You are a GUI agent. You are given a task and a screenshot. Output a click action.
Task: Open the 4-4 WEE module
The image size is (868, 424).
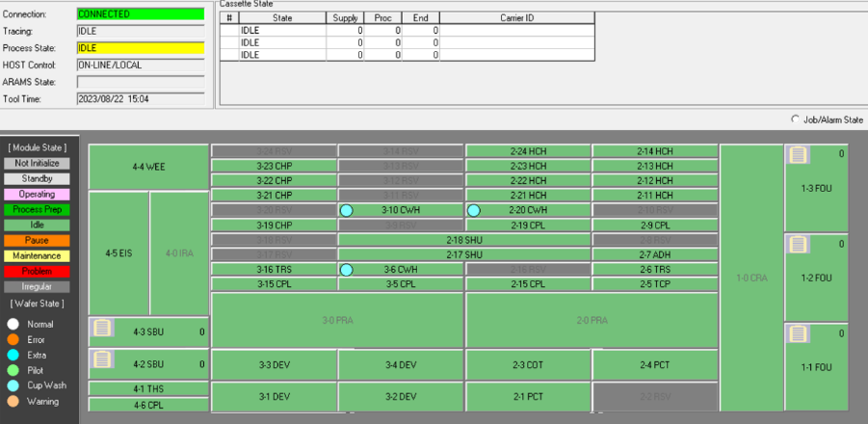[148, 167]
